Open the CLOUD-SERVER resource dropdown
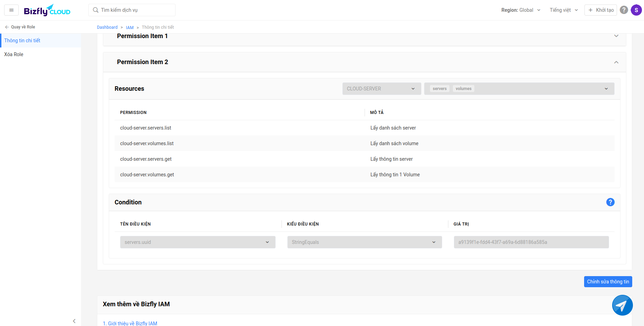The image size is (644, 326). [x=382, y=89]
